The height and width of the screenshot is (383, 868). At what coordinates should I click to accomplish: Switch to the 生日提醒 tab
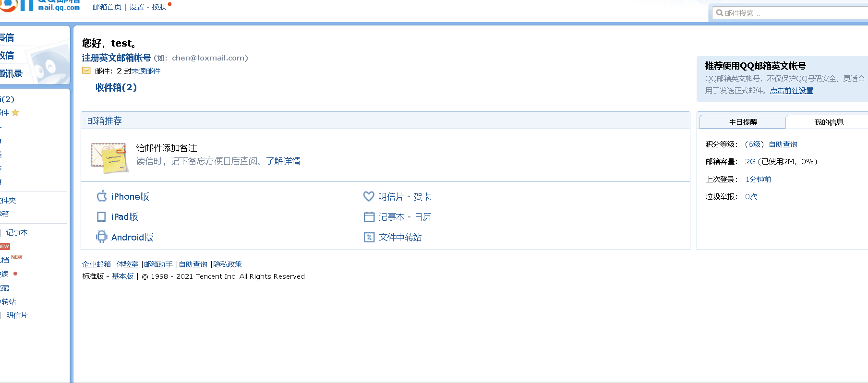[743, 122]
